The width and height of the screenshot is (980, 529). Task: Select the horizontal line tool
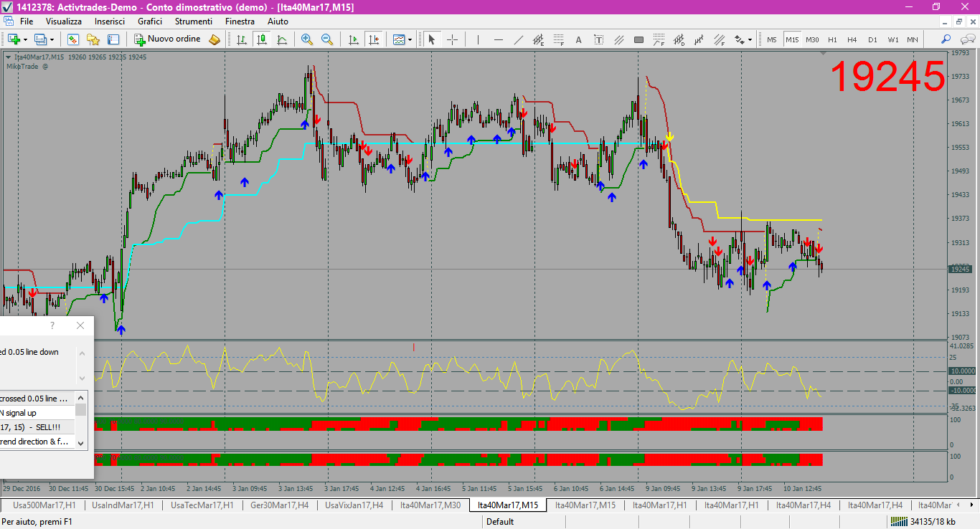click(x=499, y=39)
